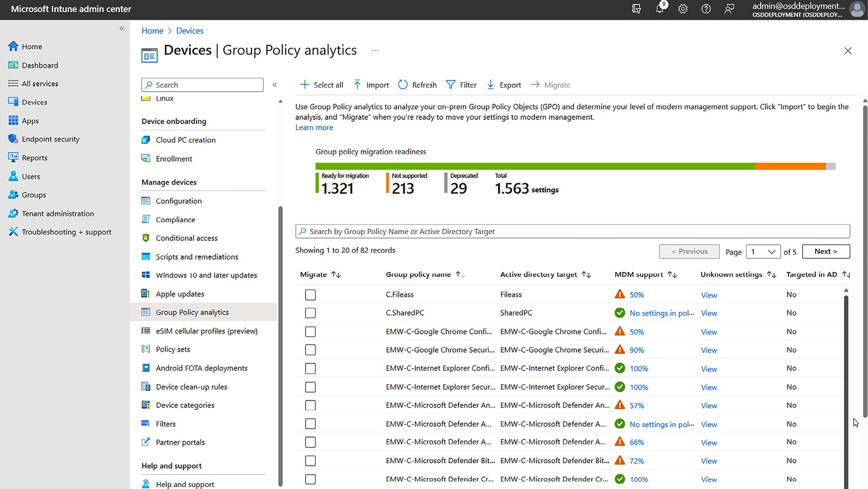Check the C.Fileass migrate checkbox

310,295
